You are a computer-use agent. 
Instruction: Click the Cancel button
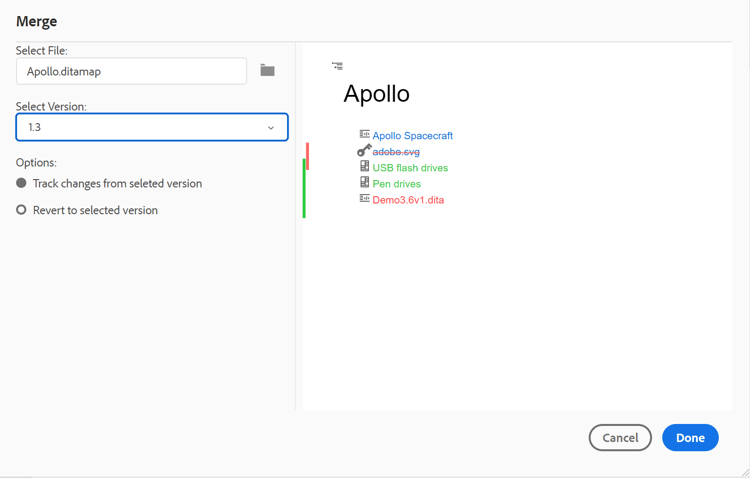coord(620,438)
